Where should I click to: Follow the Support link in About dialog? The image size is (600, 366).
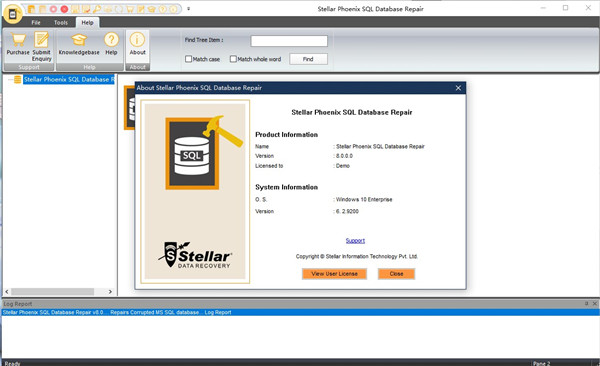[355, 240]
